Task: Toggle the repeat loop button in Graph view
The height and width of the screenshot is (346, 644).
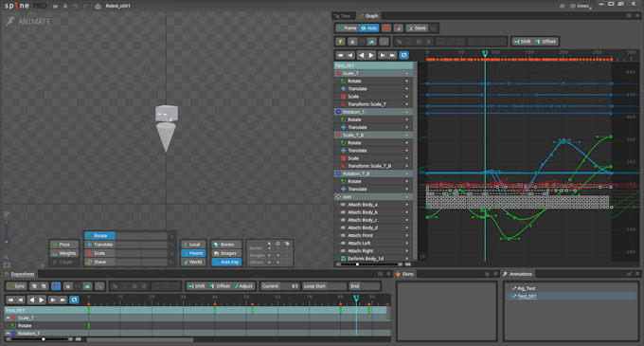Action: pyautogui.click(x=403, y=55)
